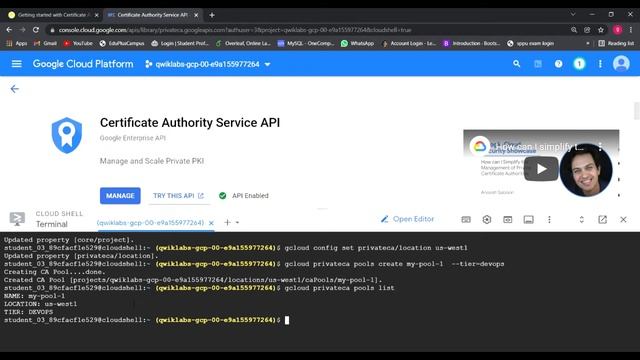Click the share page icon in address bar
Image resolution: width=640 pixels, height=360 pixels.
[x=587, y=30]
